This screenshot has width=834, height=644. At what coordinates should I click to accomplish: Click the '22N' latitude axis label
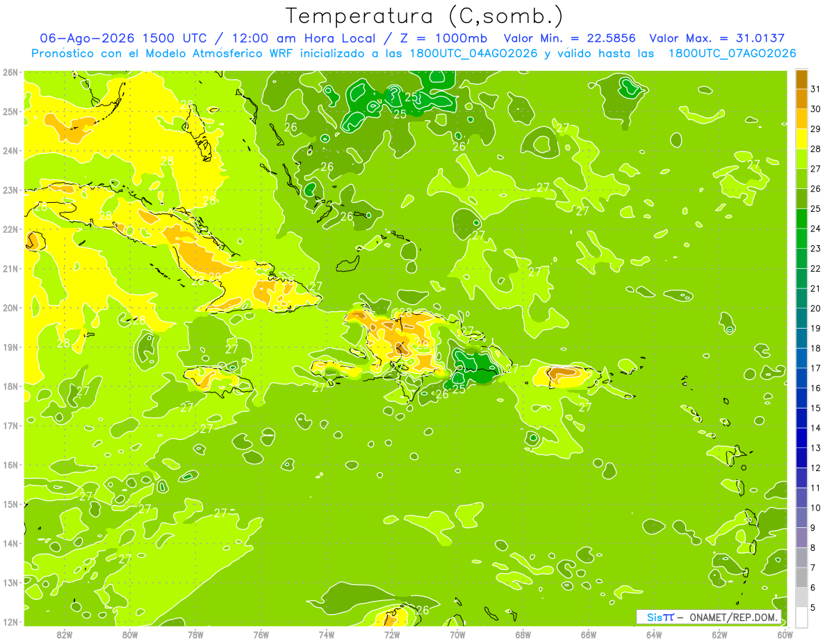10,229
